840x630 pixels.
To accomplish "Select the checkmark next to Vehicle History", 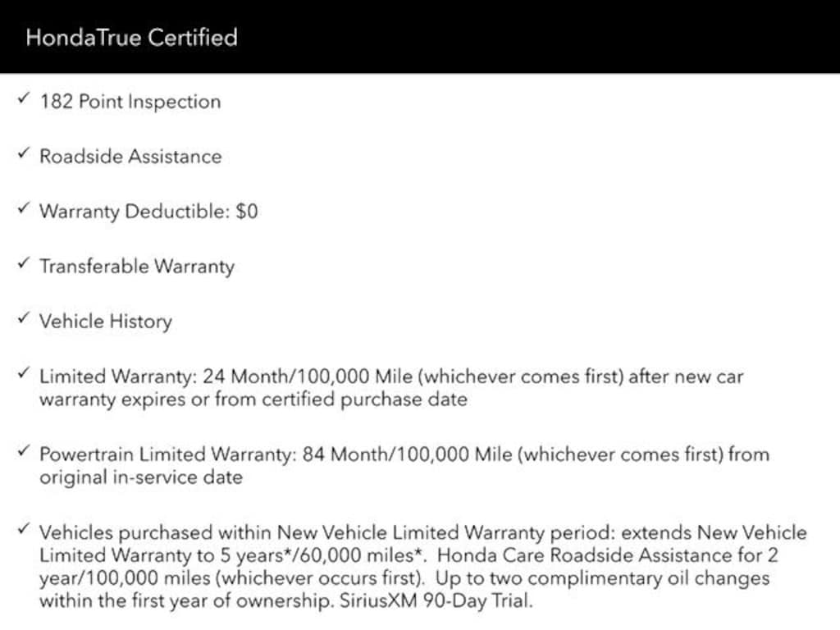I will pos(23,320).
